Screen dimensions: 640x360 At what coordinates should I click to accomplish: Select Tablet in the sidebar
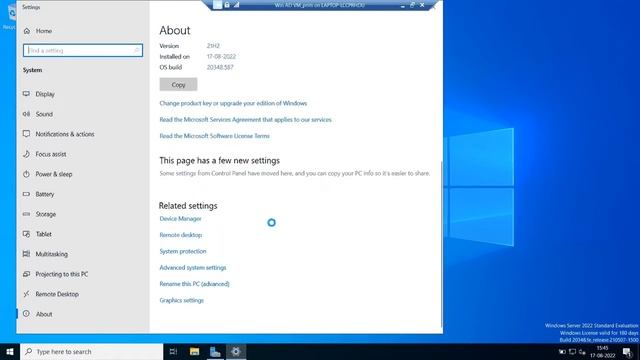pyautogui.click(x=37, y=234)
